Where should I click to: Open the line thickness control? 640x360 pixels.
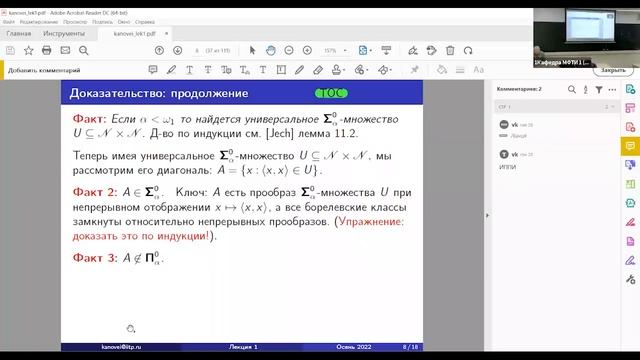460,70
